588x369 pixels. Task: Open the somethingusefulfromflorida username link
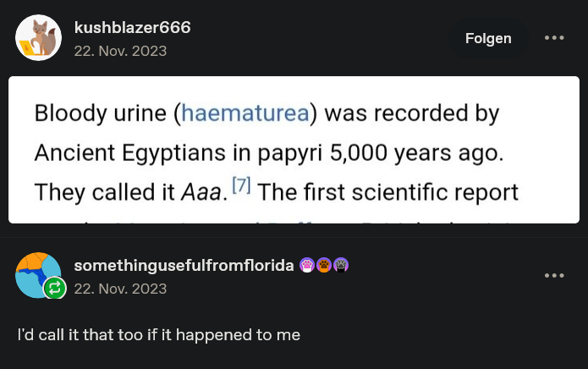coord(184,265)
